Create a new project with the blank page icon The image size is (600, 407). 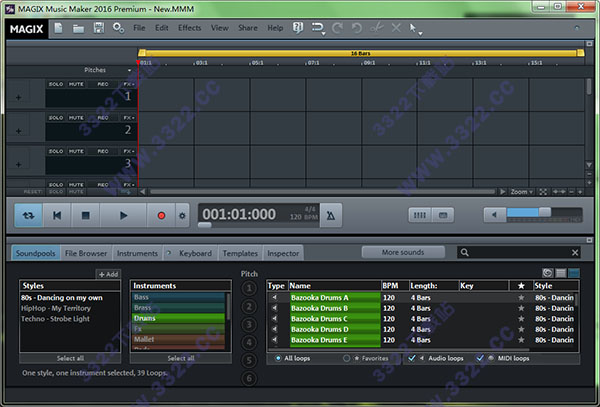point(58,28)
